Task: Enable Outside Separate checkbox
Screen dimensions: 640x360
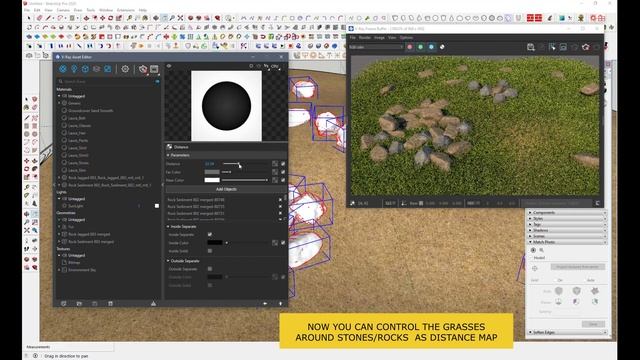Action: [x=210, y=269]
